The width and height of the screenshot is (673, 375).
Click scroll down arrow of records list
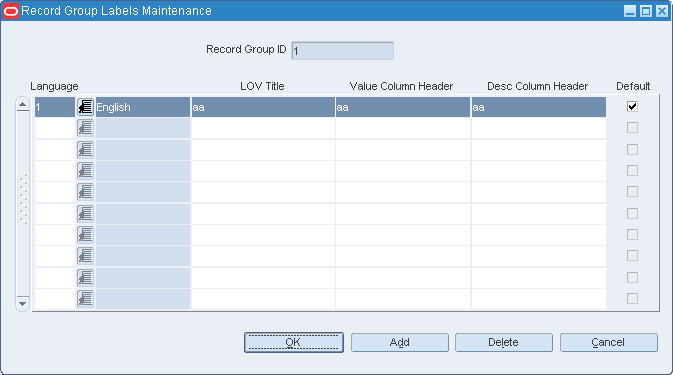pos(22,303)
